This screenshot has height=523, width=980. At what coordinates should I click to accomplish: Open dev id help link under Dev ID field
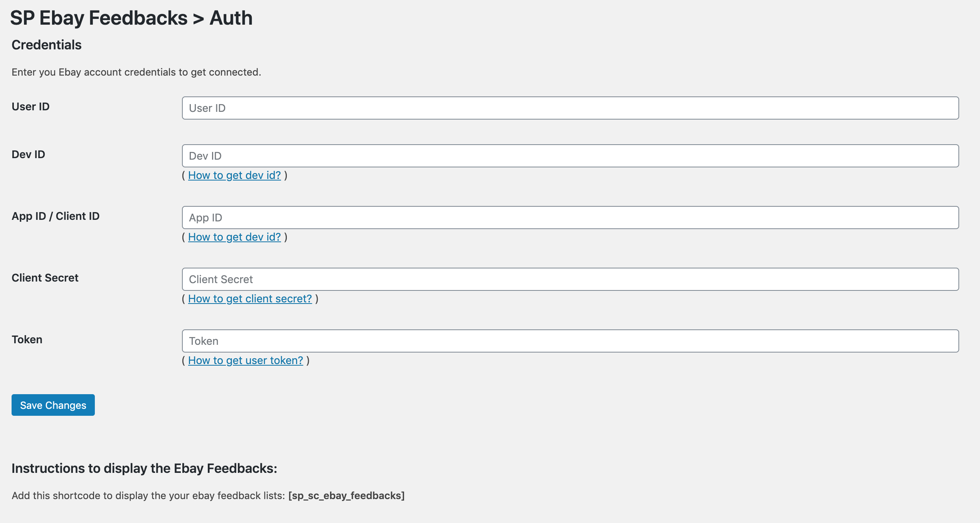234,175
